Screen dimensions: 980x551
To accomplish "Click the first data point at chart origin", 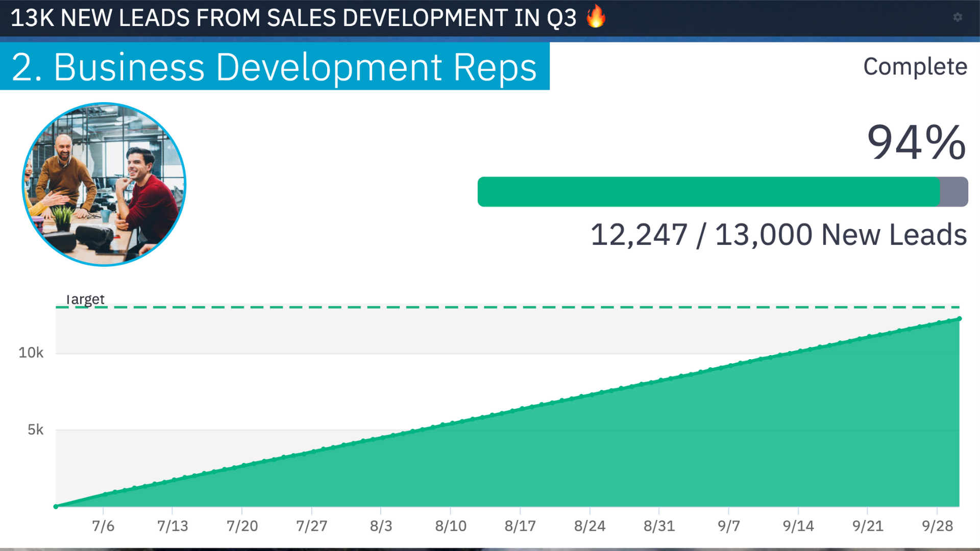I will coord(56,507).
